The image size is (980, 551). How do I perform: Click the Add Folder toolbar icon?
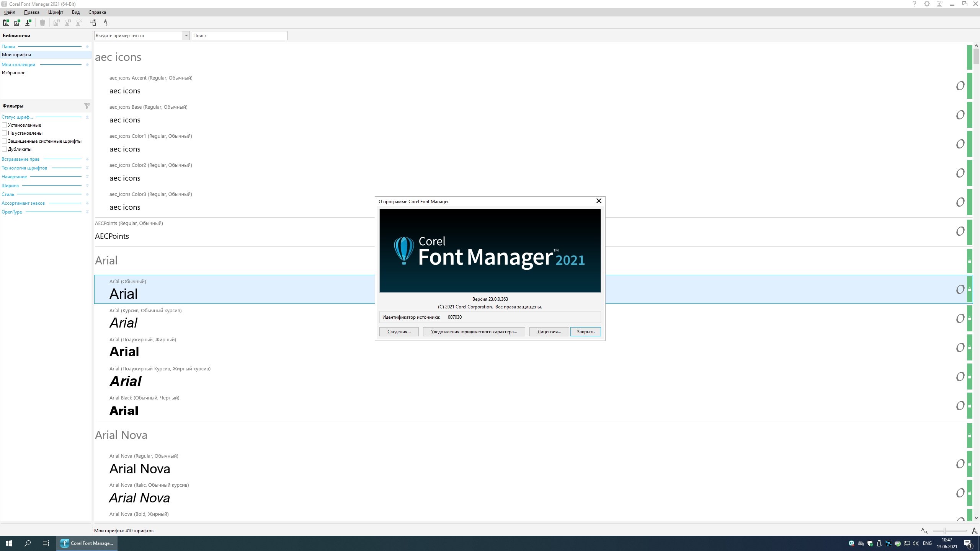(x=6, y=23)
